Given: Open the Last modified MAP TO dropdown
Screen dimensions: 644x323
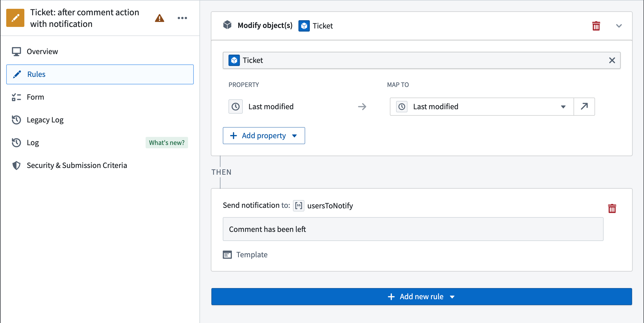Looking at the screenshot, I should click(482, 107).
